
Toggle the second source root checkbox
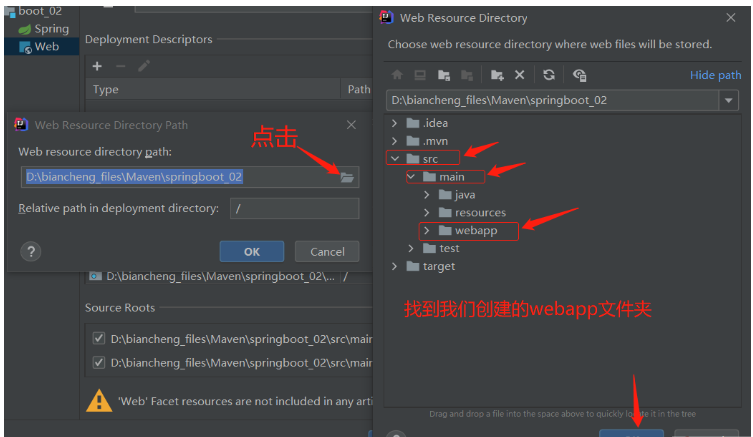click(x=99, y=362)
